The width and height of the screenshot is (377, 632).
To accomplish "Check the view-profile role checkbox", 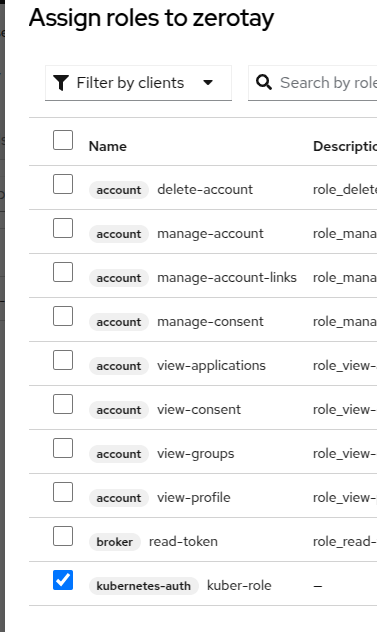I will (x=63, y=492).
